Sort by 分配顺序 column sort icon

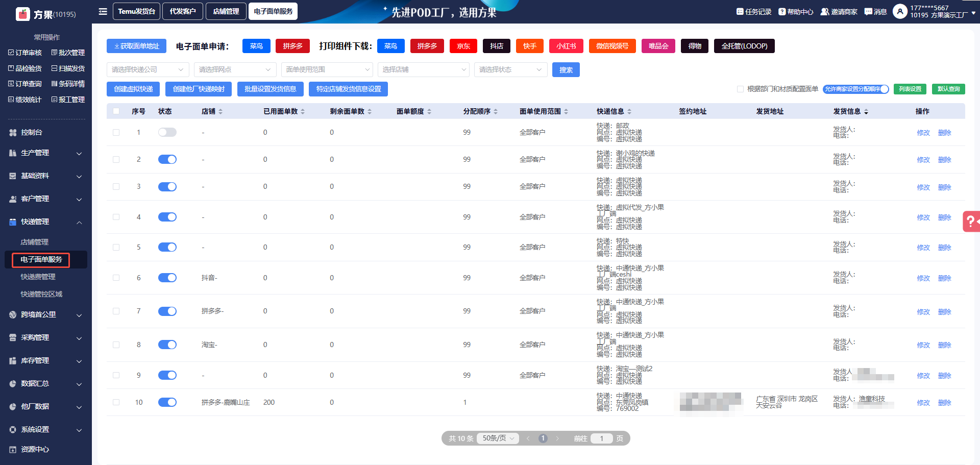pos(496,111)
